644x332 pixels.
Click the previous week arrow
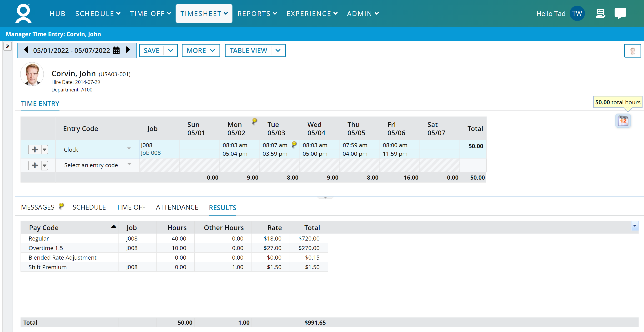26,50
